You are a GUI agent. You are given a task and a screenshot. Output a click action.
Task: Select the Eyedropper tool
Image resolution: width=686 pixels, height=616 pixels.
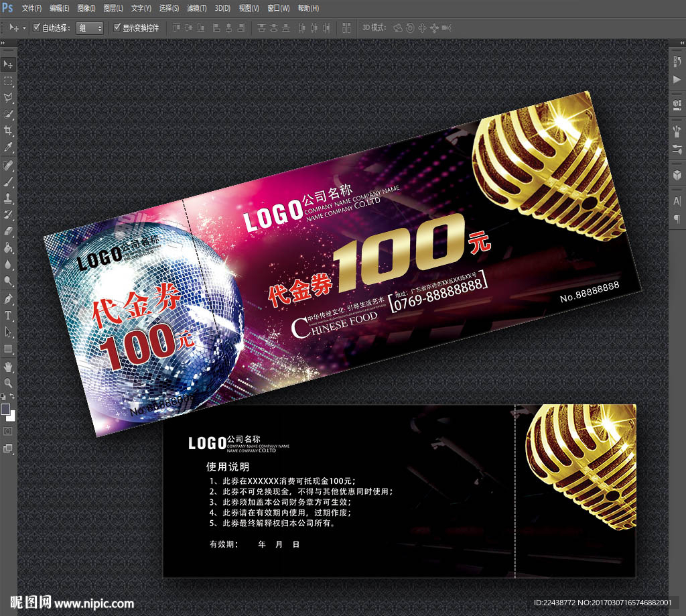[8, 147]
